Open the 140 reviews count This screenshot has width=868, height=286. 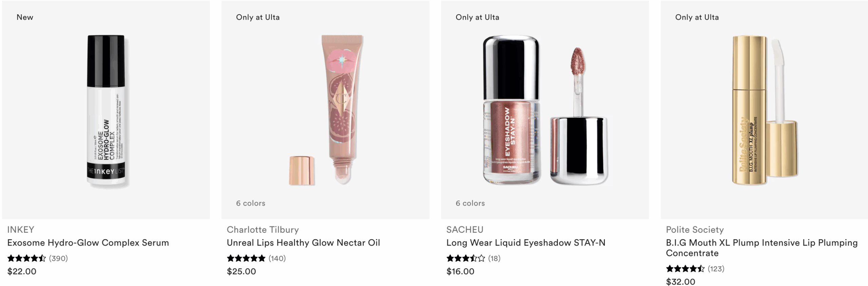coord(277,259)
